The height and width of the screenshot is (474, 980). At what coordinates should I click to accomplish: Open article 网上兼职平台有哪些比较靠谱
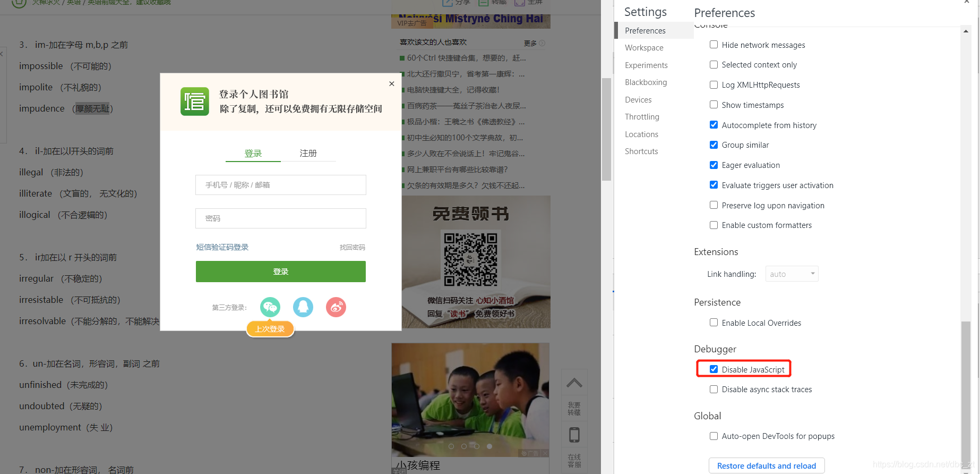click(x=457, y=169)
